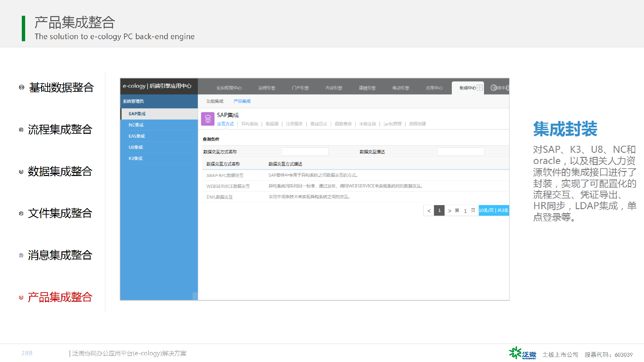Select 文件集成整合 in the slide outline

click(60, 213)
